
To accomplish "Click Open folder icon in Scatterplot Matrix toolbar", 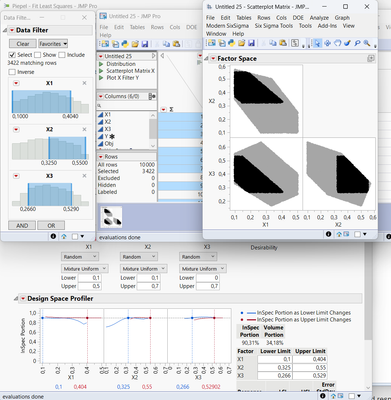I will (241, 43).
